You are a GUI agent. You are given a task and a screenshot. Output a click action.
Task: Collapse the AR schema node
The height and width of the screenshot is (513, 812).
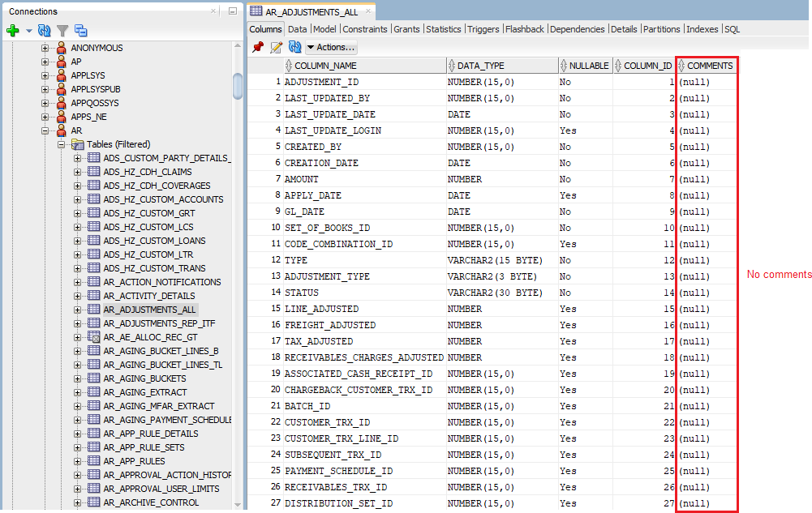coord(45,130)
